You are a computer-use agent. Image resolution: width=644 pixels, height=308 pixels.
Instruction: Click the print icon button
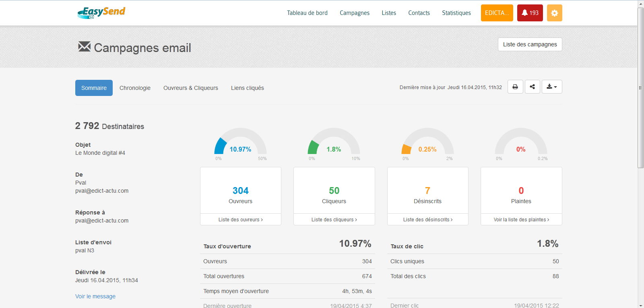click(x=515, y=87)
